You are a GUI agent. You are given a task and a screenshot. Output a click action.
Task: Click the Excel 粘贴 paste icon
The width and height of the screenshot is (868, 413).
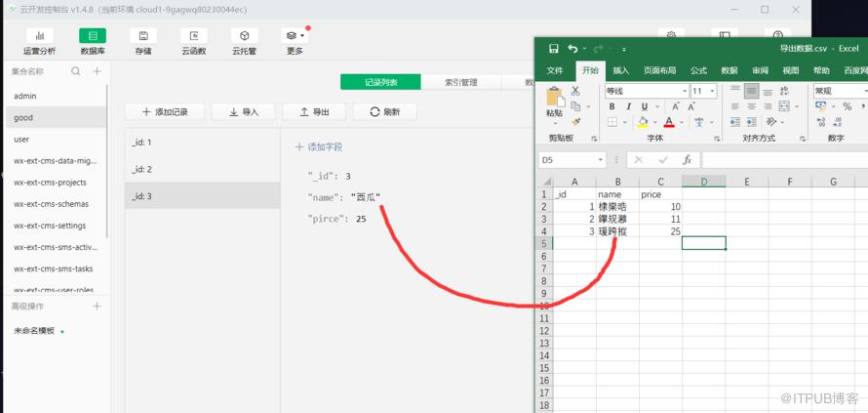(x=555, y=98)
